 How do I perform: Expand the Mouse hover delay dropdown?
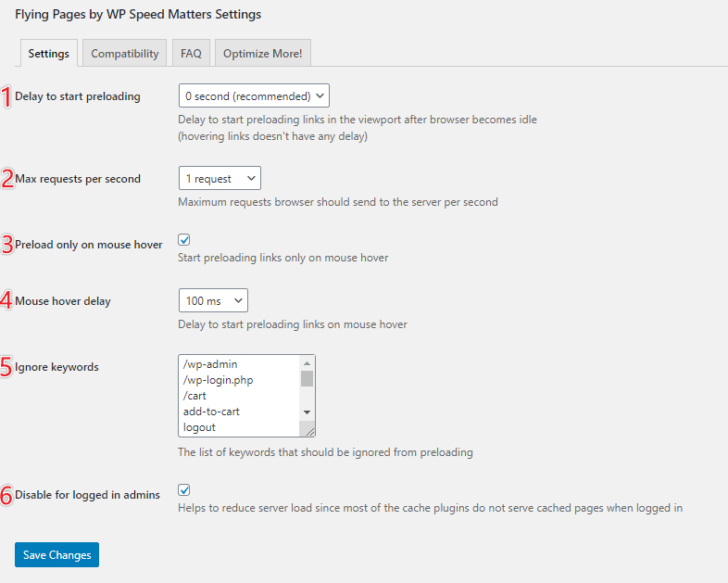pyautogui.click(x=213, y=301)
